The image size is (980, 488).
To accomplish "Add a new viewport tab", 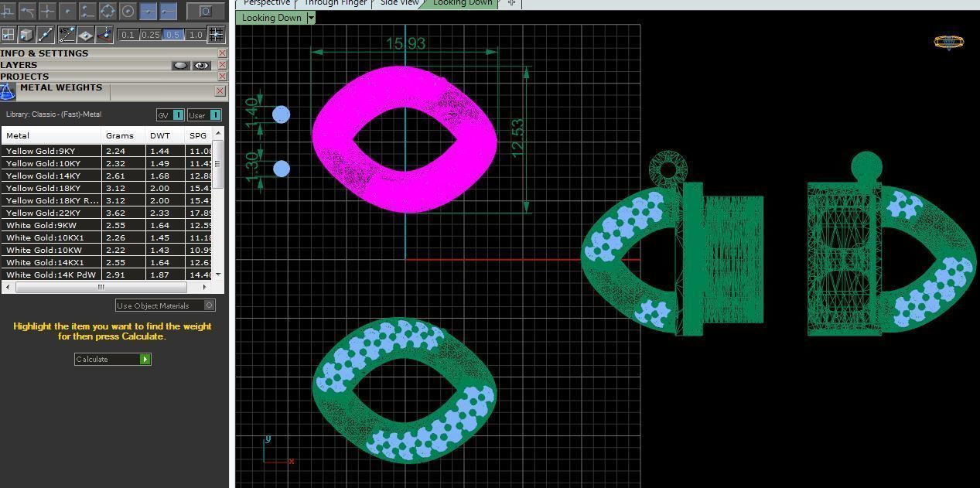I will 511,3.
